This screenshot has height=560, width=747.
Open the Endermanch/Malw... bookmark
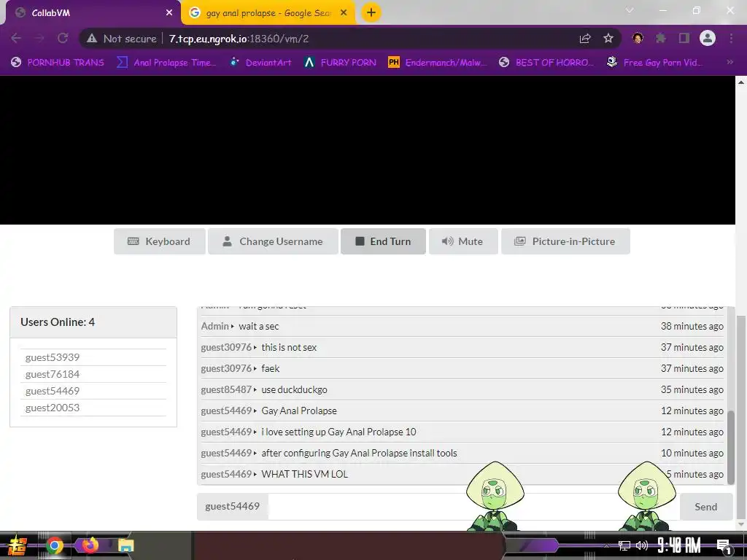coord(438,63)
